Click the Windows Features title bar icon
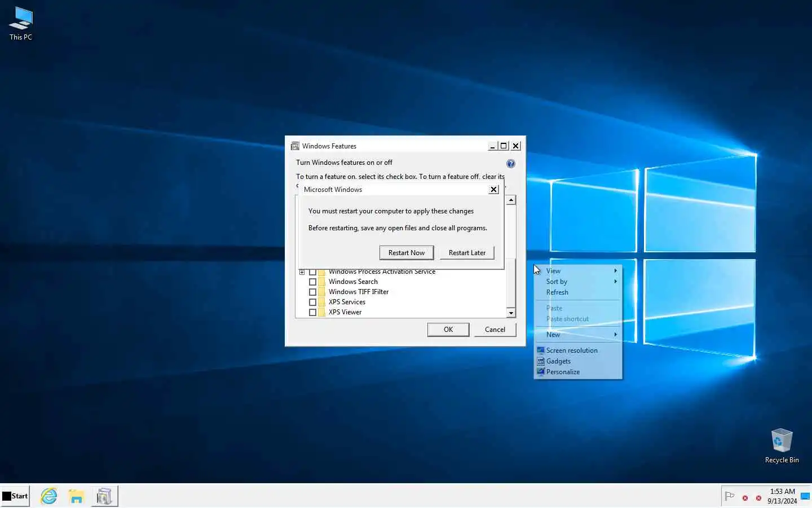Image resolution: width=812 pixels, height=508 pixels. pos(295,146)
